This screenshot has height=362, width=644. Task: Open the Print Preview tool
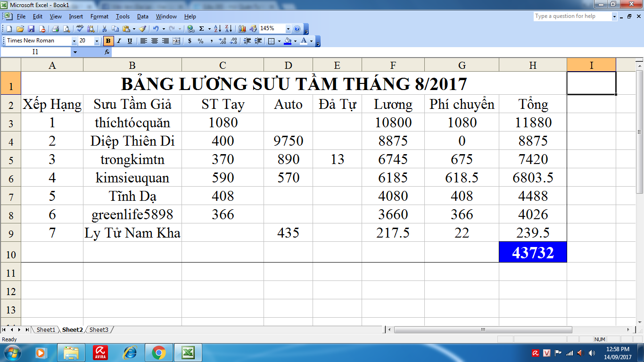tap(66, 29)
